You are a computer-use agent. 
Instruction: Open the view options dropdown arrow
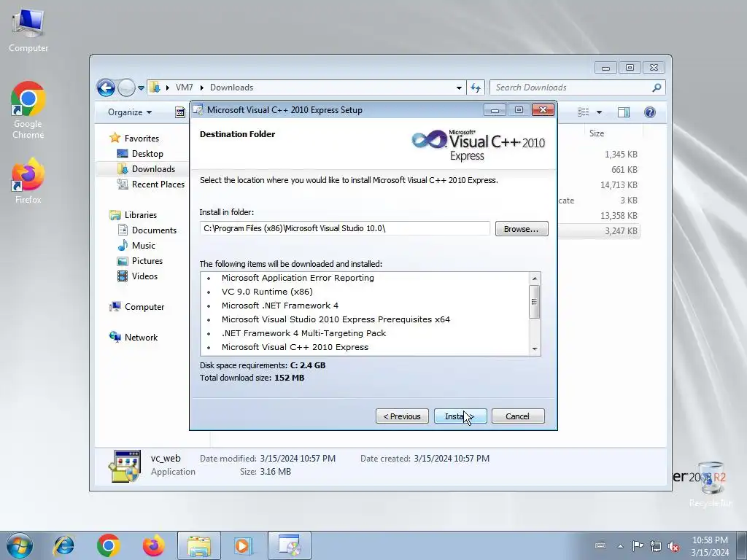point(600,112)
